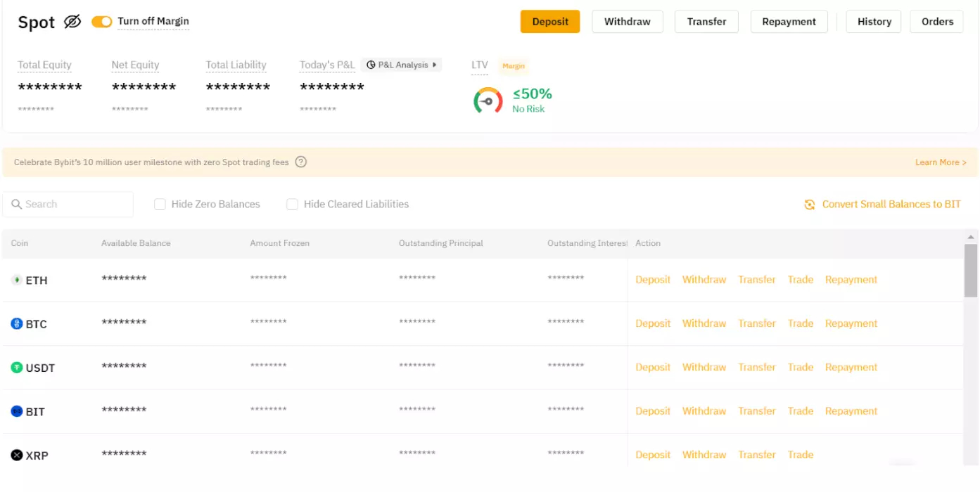Expand the P&L Analysis panel
The width and height of the screenshot is (980, 492).
pyautogui.click(x=402, y=65)
